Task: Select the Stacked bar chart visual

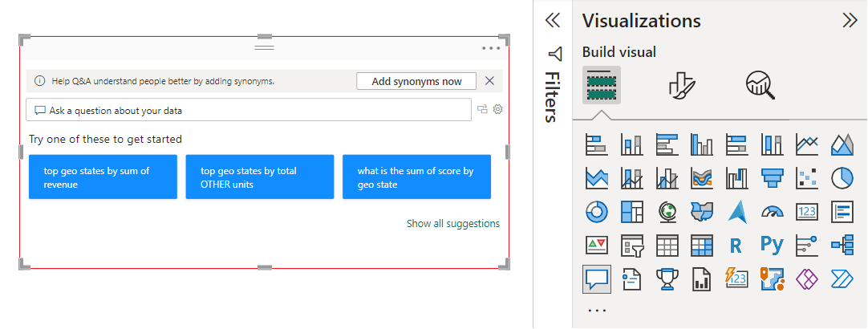Action: 596,144
